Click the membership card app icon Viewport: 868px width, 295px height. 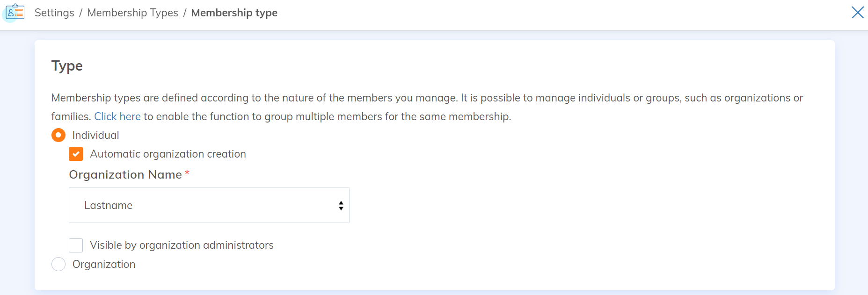(x=15, y=12)
